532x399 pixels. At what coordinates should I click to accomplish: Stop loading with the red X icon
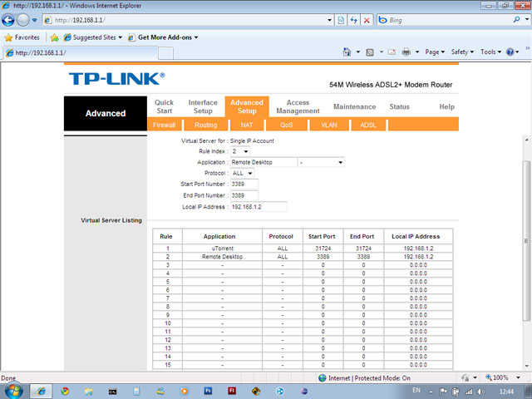coord(367,20)
